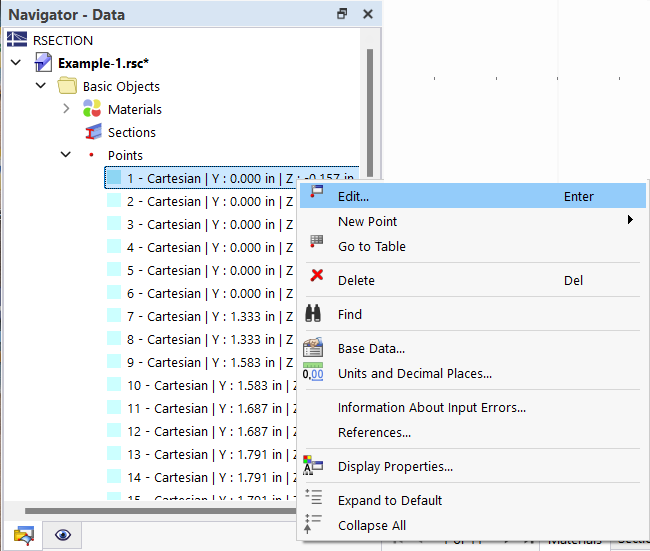Open Display Properties... entry
The height and width of the screenshot is (551, 650).
pos(473,466)
